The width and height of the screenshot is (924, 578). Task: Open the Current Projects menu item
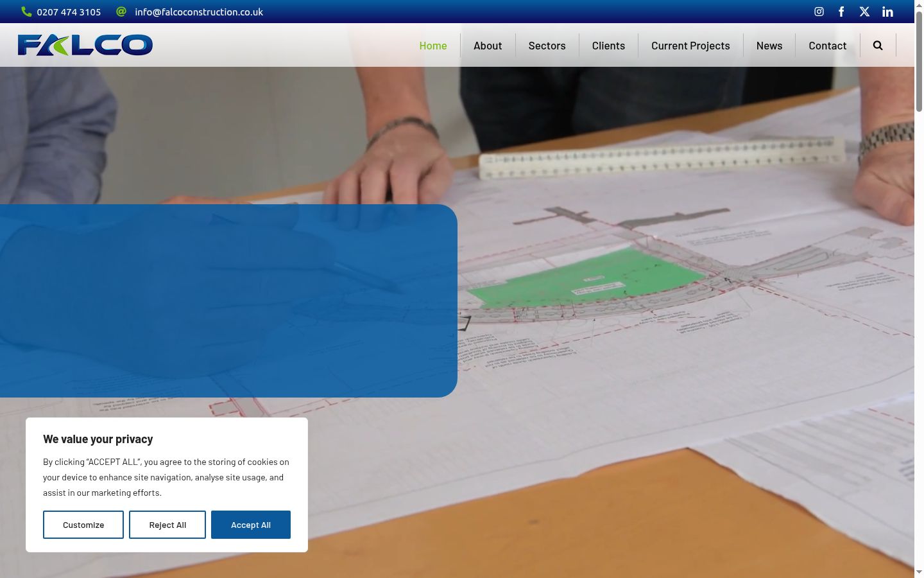pos(690,46)
